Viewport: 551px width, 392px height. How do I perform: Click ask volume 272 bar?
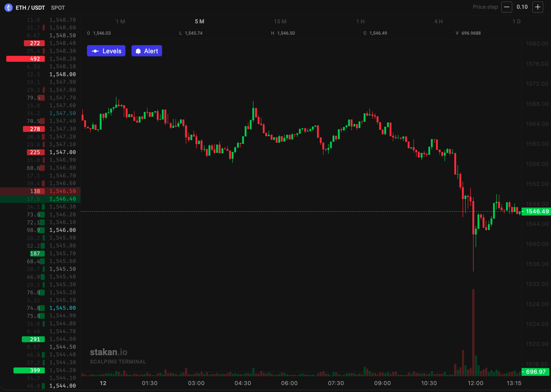tap(34, 43)
